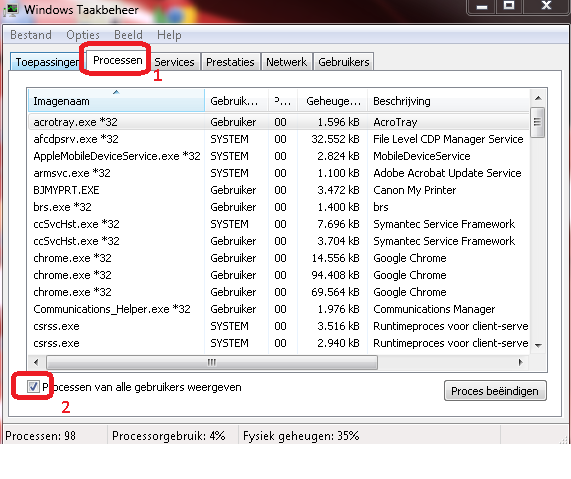Click the horizontal scrollbar right arrow
This screenshot has width=571, height=479.
coord(521,362)
